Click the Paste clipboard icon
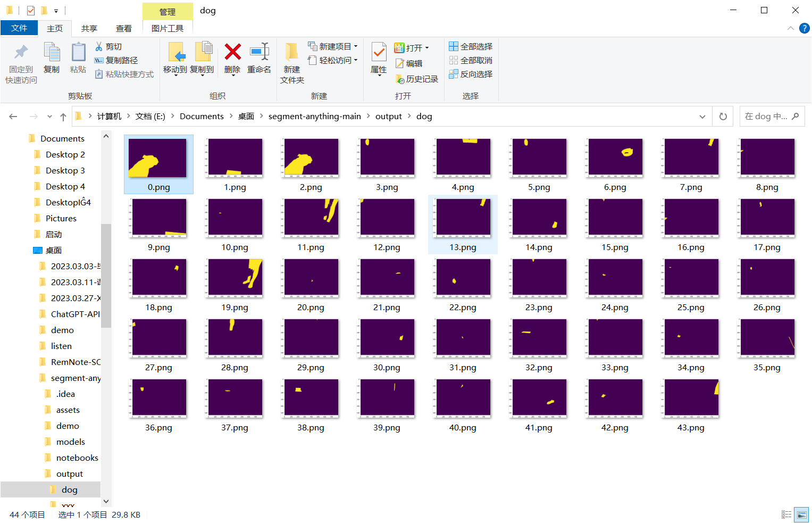The height and width of the screenshot is (523, 812). pos(78,52)
